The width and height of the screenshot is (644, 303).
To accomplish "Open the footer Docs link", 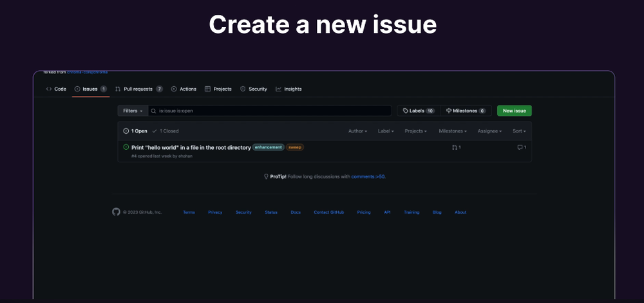I will pyautogui.click(x=296, y=212).
